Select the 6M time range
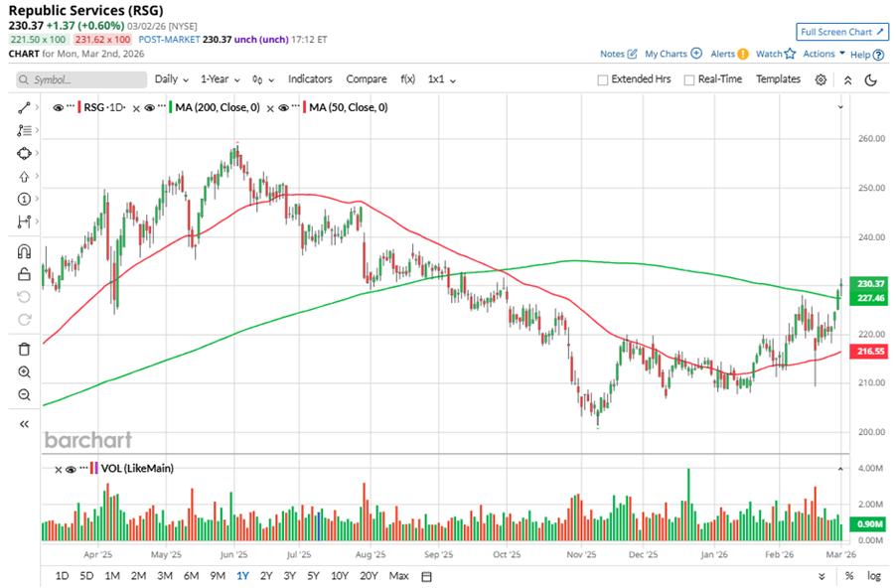Viewport: 896px width, 588px height. click(x=191, y=576)
